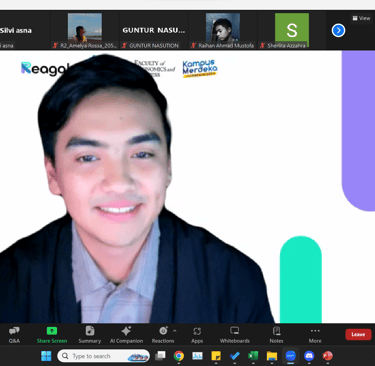
Task: Open File Explorer from taskbar
Action: point(272,356)
